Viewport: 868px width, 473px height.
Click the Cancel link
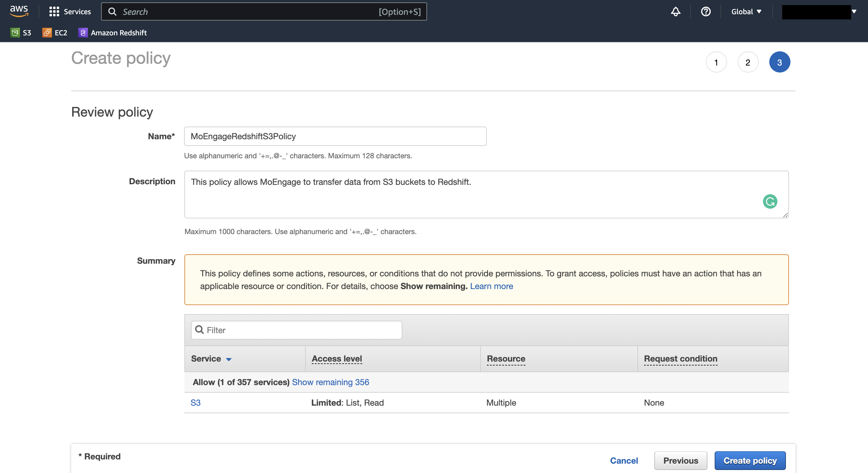(624, 461)
